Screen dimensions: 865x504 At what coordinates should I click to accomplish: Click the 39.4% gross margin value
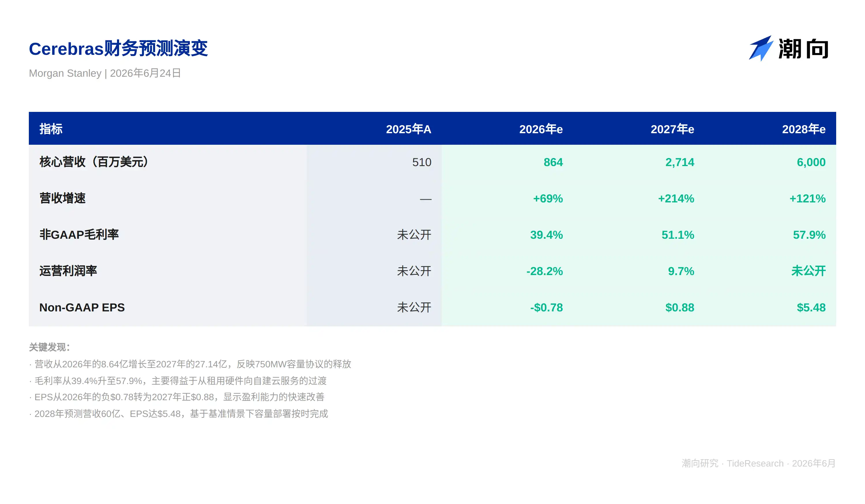(x=546, y=235)
